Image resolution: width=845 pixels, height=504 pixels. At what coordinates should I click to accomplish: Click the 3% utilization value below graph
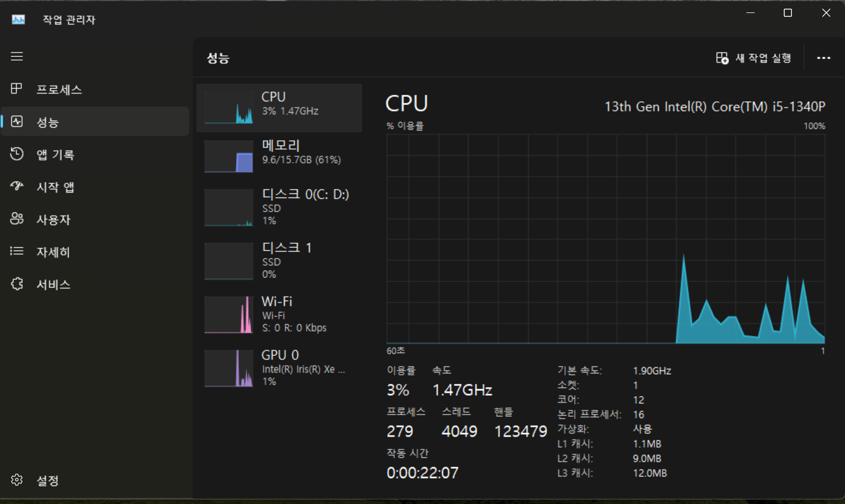398,390
